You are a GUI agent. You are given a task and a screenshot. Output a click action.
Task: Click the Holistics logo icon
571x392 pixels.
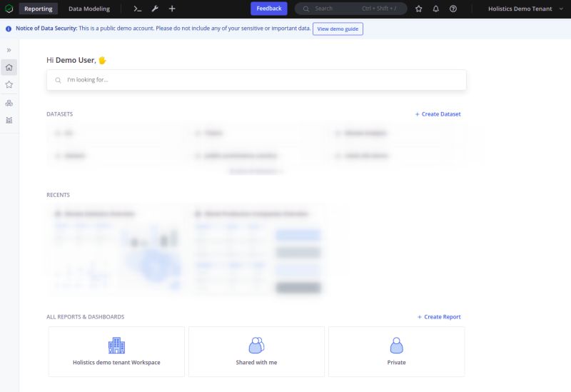[x=9, y=9]
